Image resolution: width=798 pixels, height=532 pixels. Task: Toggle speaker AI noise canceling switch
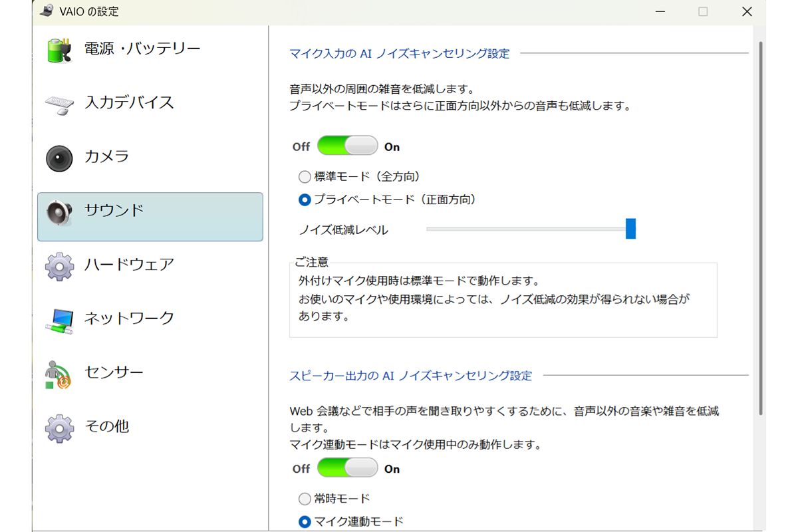click(348, 468)
